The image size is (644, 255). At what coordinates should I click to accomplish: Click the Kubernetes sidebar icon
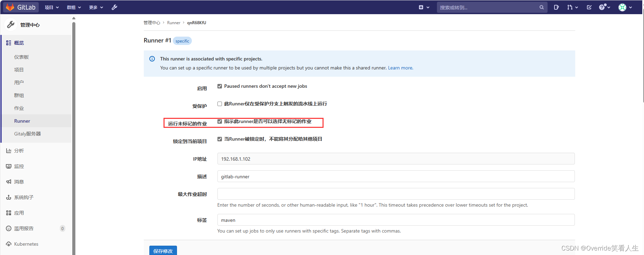(9, 244)
